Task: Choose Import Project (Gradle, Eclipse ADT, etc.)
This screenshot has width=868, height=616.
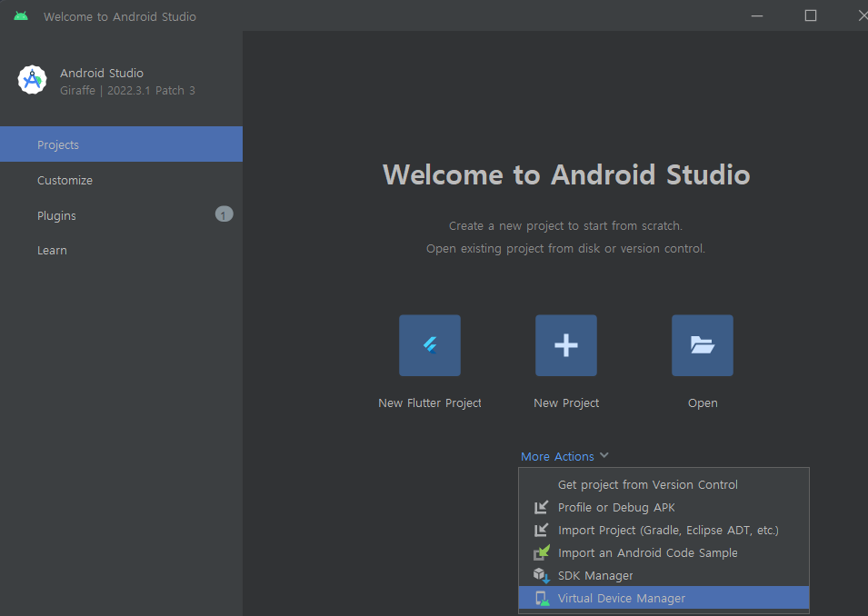Action: click(x=663, y=530)
